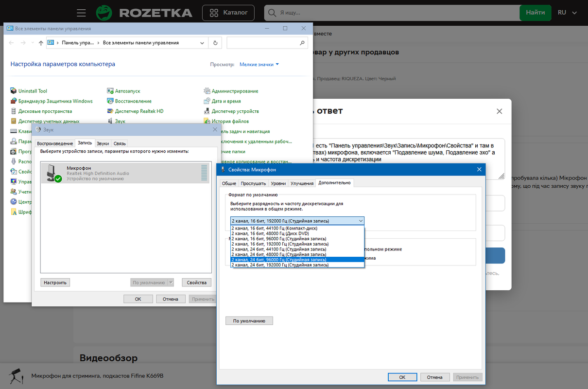Screen dimensions: 588x389
Task: Switch to Звуки tab in Sound
Action: tap(103, 143)
